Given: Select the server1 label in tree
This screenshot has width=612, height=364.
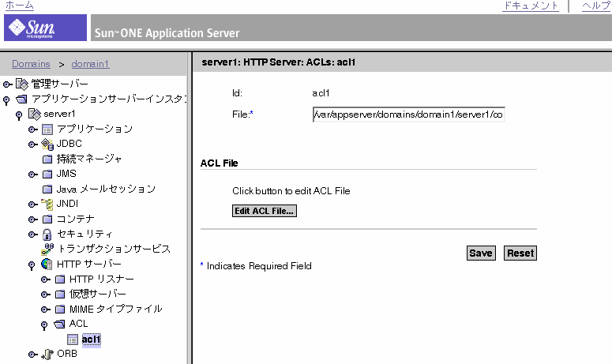Looking at the screenshot, I should (x=59, y=114).
